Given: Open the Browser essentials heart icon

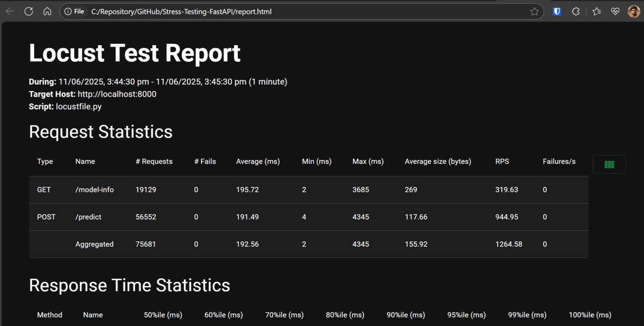Looking at the screenshot, I should coord(616,11).
